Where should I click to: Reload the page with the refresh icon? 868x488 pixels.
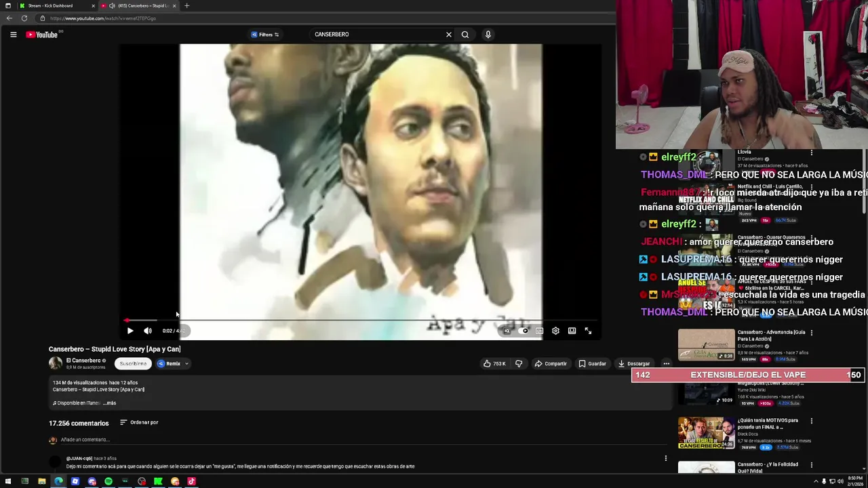click(24, 18)
